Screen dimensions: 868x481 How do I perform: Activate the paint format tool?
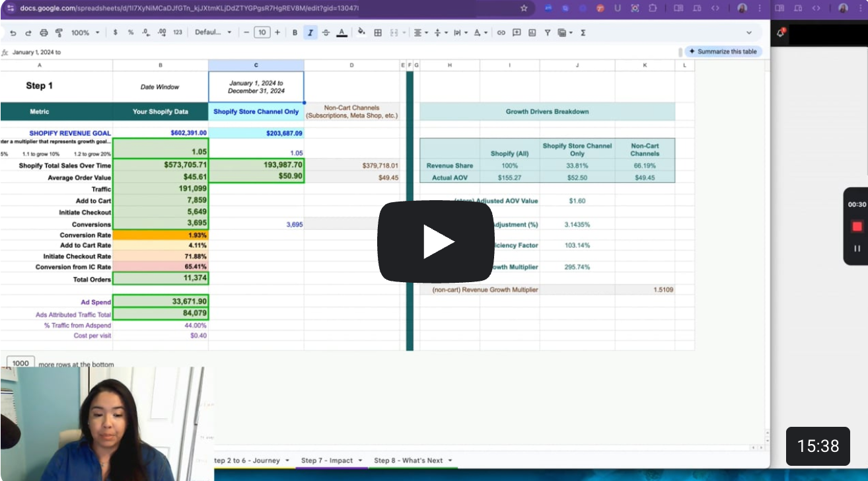(x=59, y=32)
